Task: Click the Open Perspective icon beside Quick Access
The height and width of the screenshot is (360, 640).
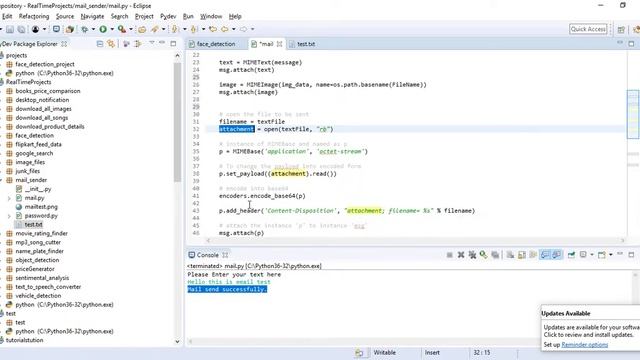Action: (x=621, y=29)
